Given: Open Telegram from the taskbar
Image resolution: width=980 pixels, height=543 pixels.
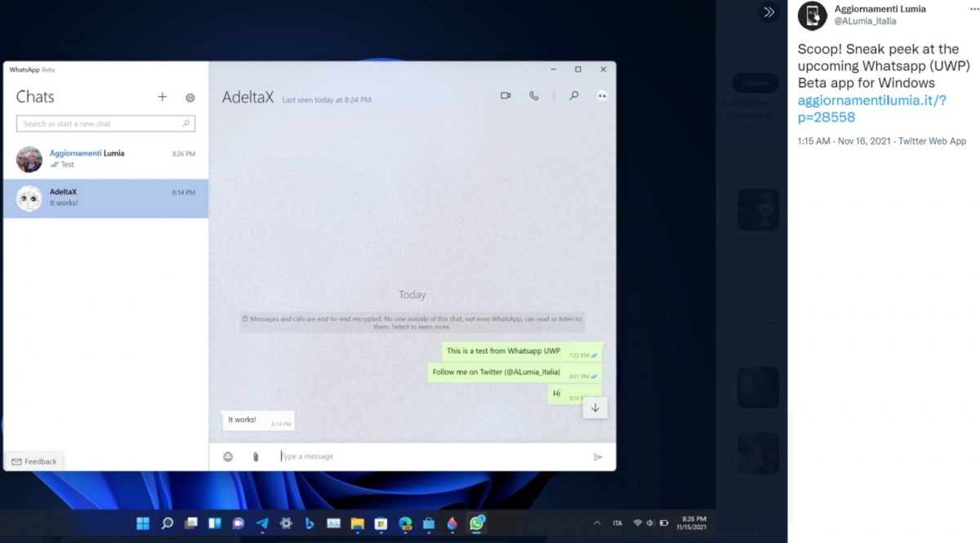Looking at the screenshot, I should pyautogui.click(x=262, y=523).
